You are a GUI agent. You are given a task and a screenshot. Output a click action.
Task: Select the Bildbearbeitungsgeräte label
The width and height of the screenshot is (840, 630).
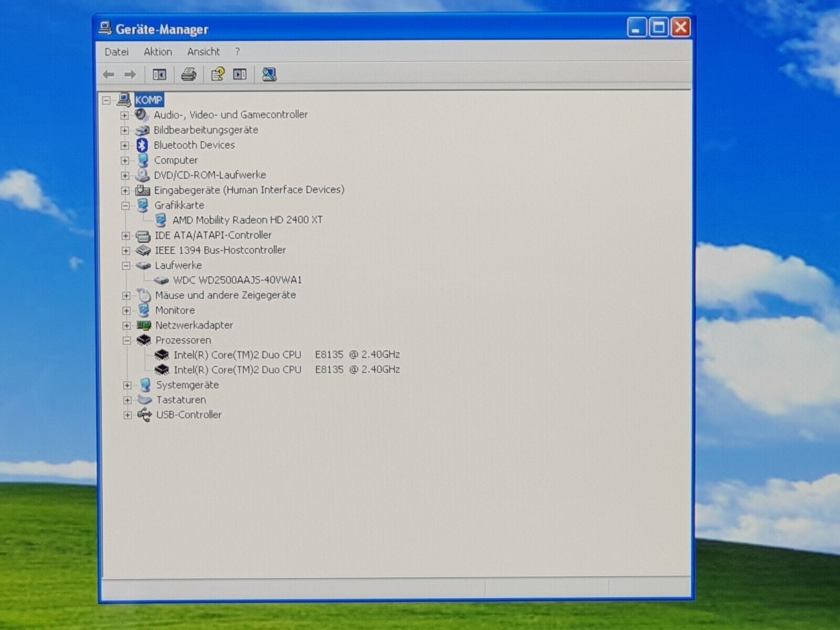click(206, 130)
